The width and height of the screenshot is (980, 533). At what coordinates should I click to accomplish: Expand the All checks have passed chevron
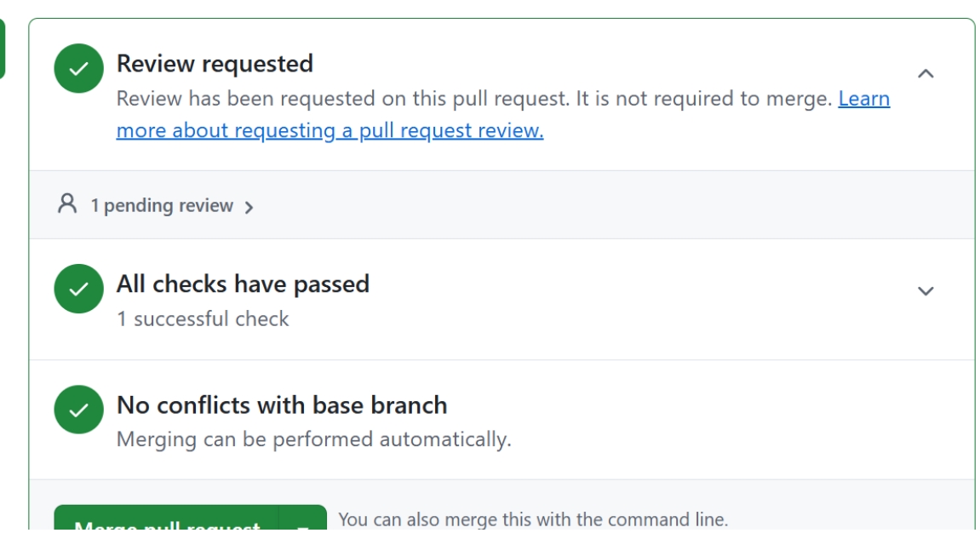pyautogui.click(x=925, y=291)
